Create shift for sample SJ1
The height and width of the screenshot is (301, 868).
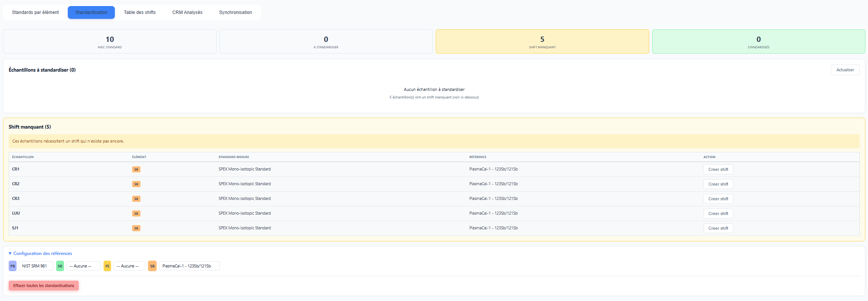pyautogui.click(x=718, y=228)
